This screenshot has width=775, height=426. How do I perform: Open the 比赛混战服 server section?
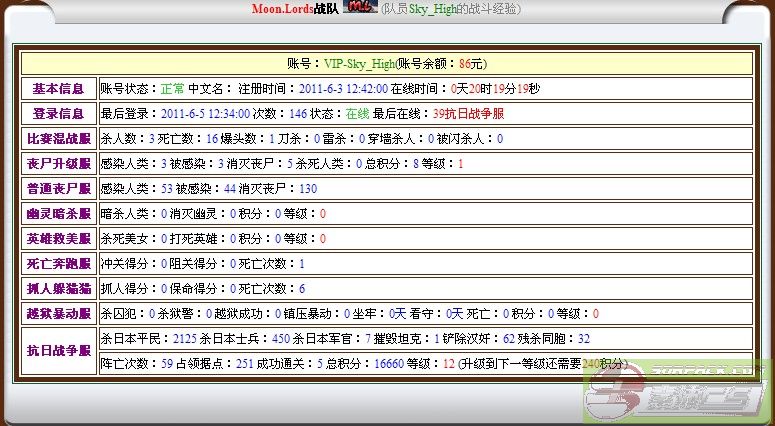(x=59, y=138)
